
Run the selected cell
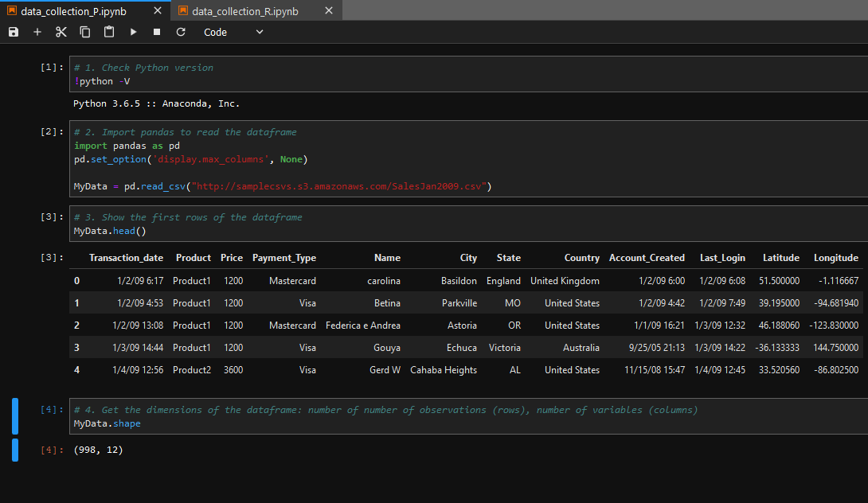[133, 32]
